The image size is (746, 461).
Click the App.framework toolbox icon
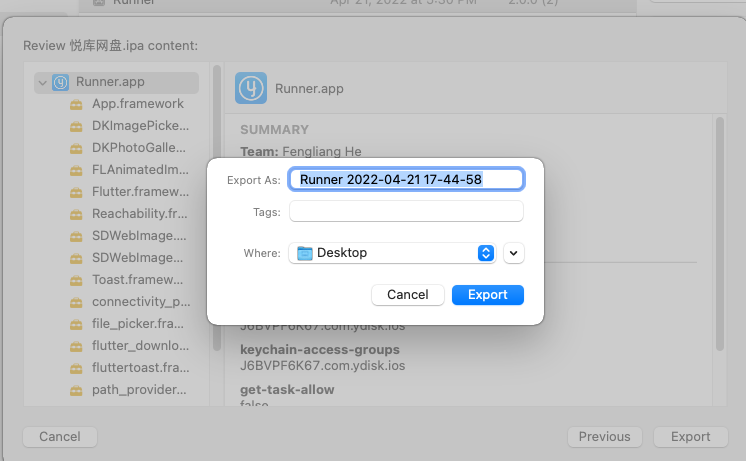pos(76,104)
